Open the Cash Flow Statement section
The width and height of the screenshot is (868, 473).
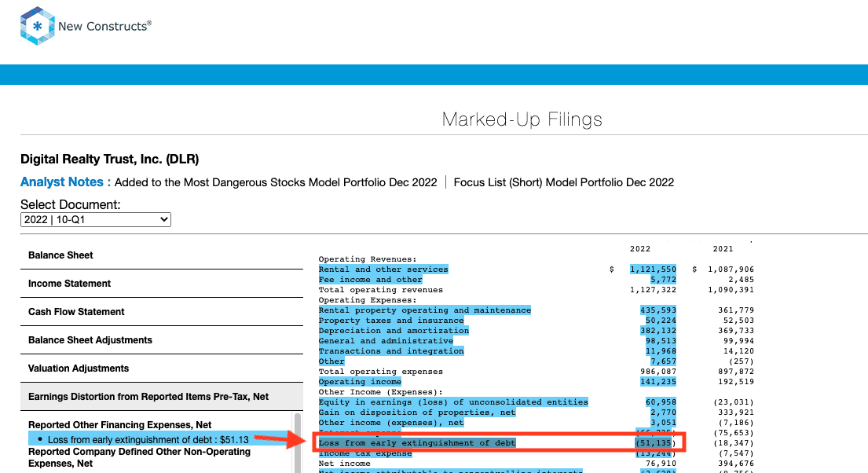pos(162,312)
